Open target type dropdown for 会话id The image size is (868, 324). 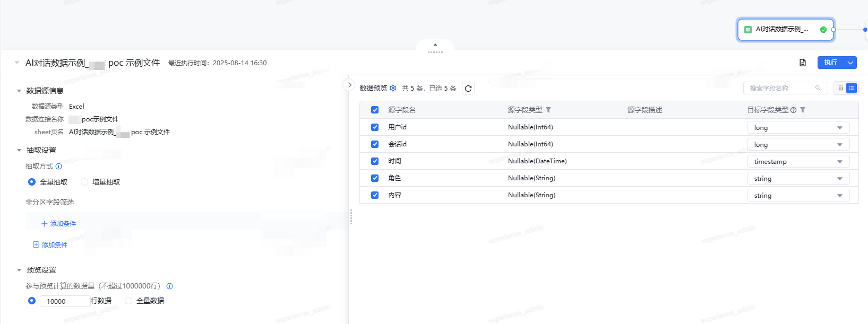click(798, 144)
